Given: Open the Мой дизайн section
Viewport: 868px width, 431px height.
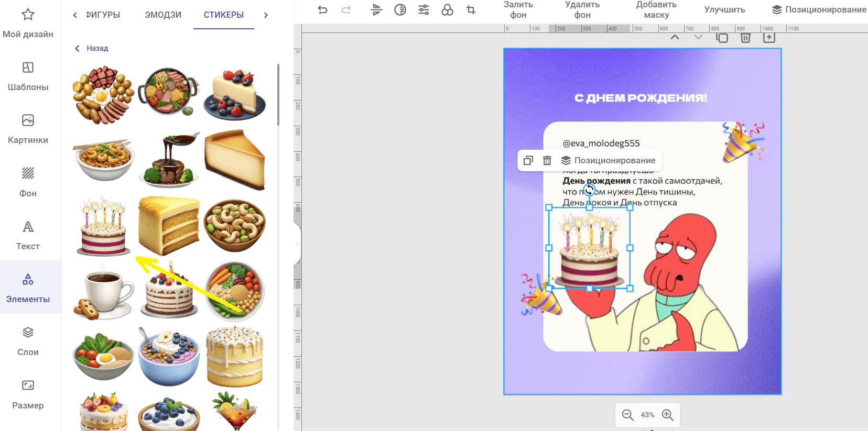Looking at the screenshot, I should (28, 24).
